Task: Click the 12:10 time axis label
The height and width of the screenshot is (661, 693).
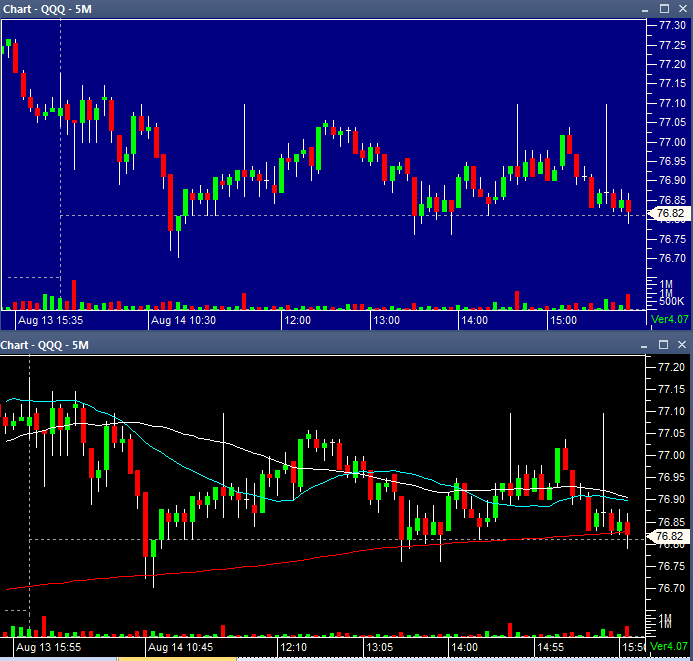Action: (x=293, y=648)
